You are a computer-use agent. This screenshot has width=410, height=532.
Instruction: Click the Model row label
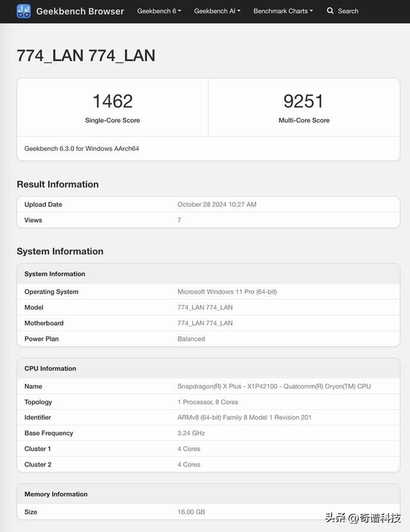(34, 308)
